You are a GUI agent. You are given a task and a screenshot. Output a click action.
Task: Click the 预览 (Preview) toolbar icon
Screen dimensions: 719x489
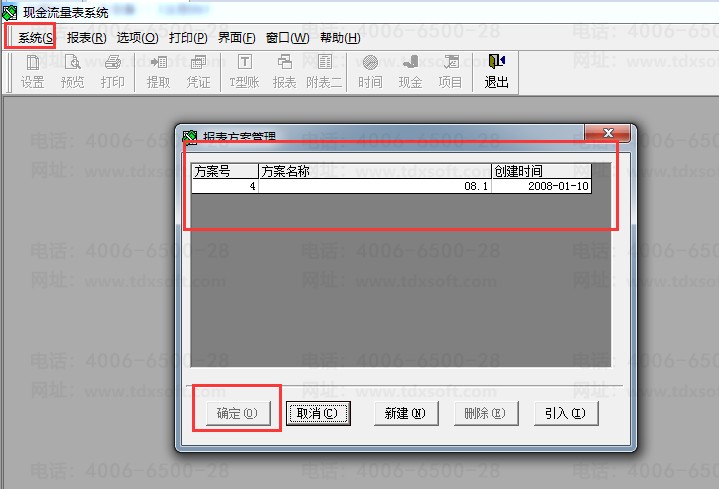(72, 71)
